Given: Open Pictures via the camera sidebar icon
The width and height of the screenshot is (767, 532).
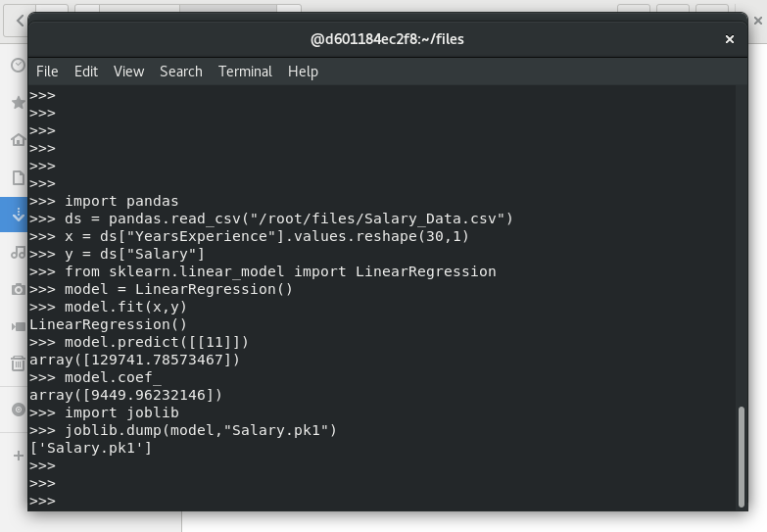Looking at the screenshot, I should pyautogui.click(x=19, y=289).
